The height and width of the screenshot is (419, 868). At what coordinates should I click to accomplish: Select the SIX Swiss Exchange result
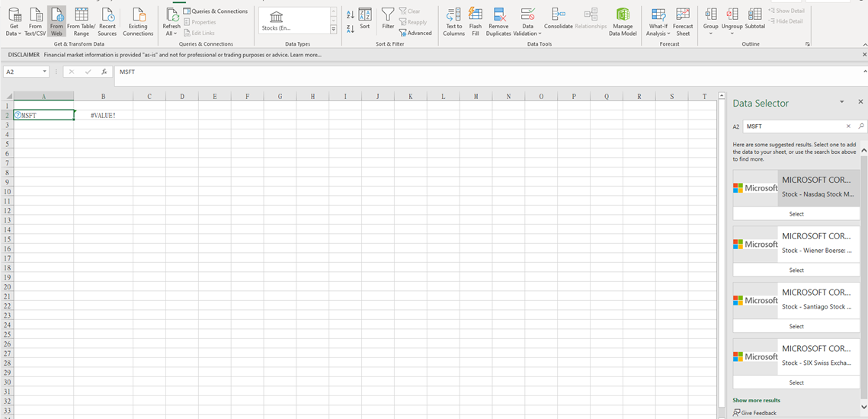[x=796, y=382]
